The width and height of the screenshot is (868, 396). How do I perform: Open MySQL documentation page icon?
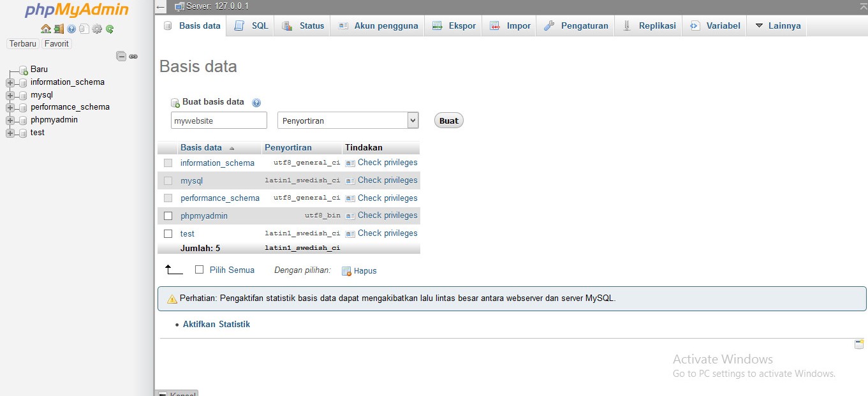[x=84, y=29]
